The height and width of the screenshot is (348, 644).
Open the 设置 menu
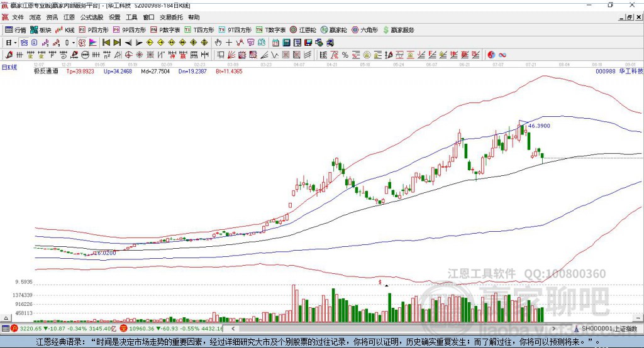(x=114, y=17)
